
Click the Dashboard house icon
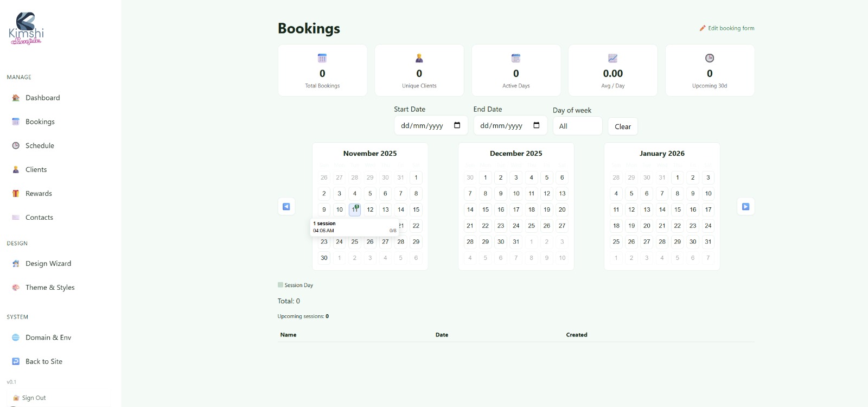(x=16, y=98)
